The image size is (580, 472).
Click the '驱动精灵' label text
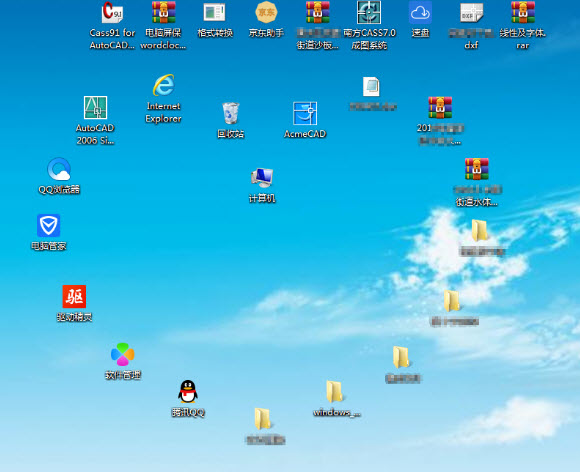[74, 317]
